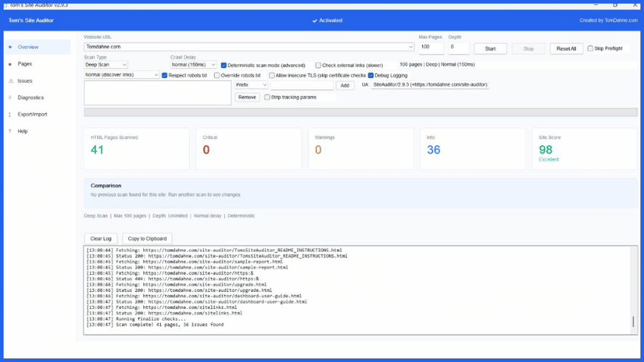Open the Prefix dropdown
This screenshot has width=644, height=362.
(x=251, y=85)
